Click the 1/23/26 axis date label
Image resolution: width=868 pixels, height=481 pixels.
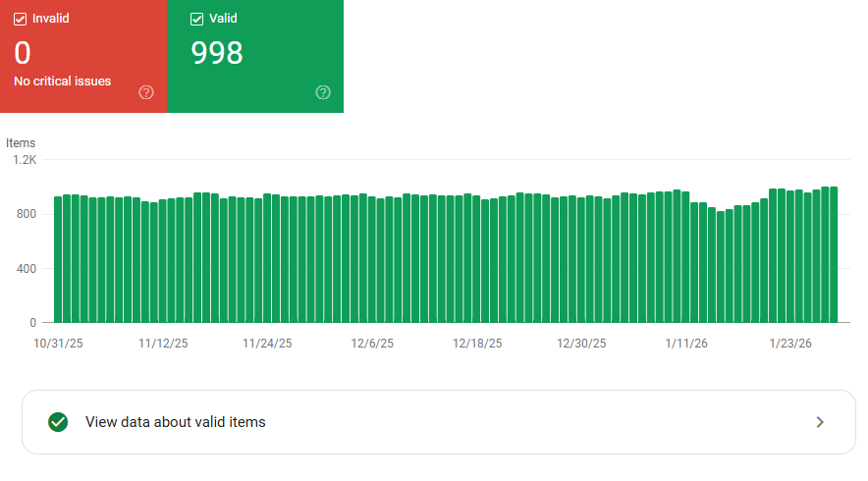790,344
